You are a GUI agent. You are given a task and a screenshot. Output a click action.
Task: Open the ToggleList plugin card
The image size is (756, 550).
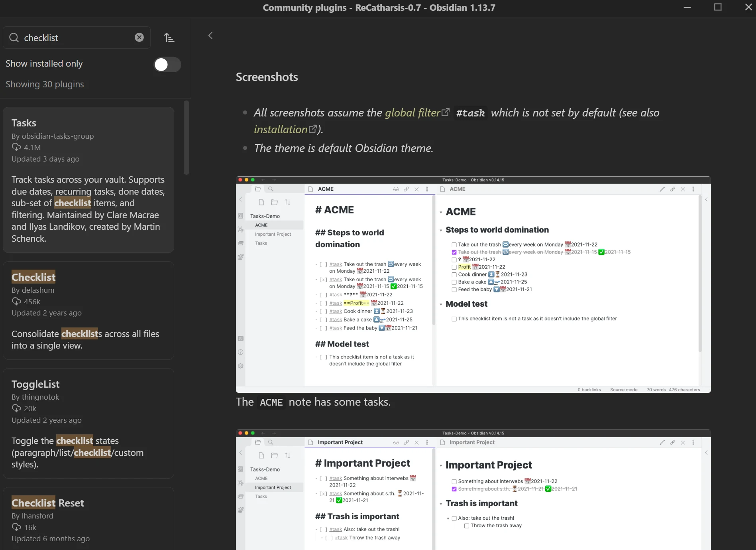click(x=88, y=423)
